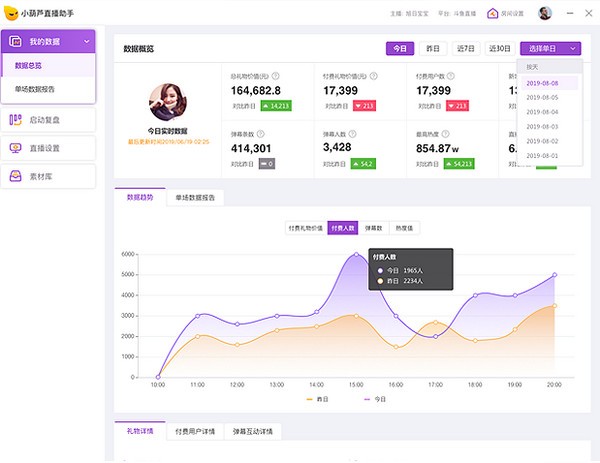Switch chart metric to 弹幕数
600x463 pixels.
point(372,228)
